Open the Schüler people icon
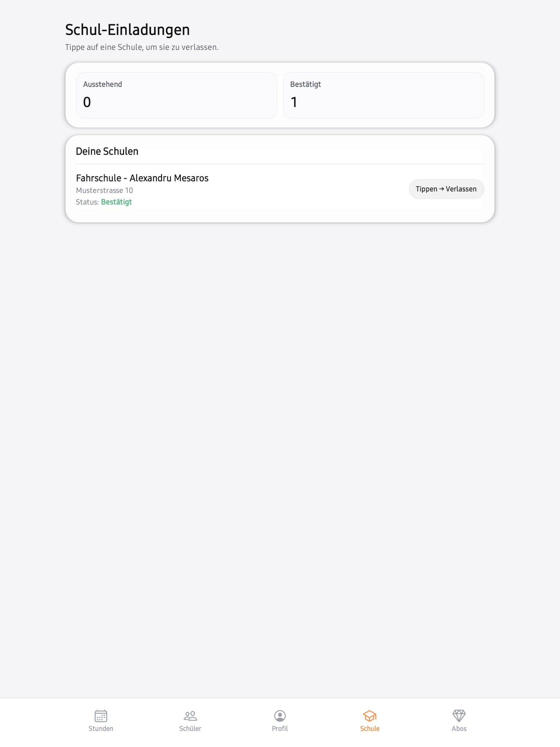 (x=190, y=716)
